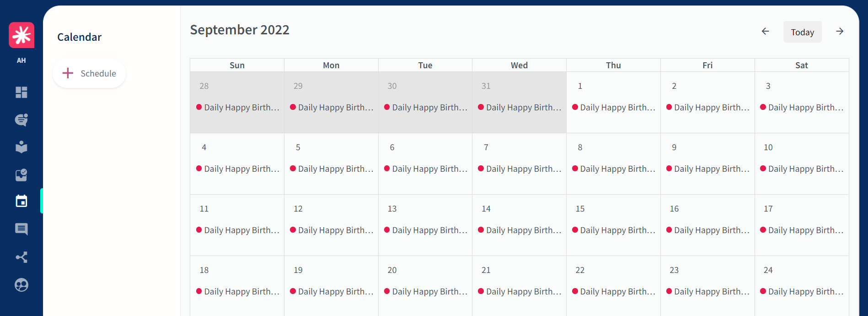Viewport: 868px width, 316px height.
Task: Open the Daily Happy Birthday event on September 3
Action: point(802,107)
